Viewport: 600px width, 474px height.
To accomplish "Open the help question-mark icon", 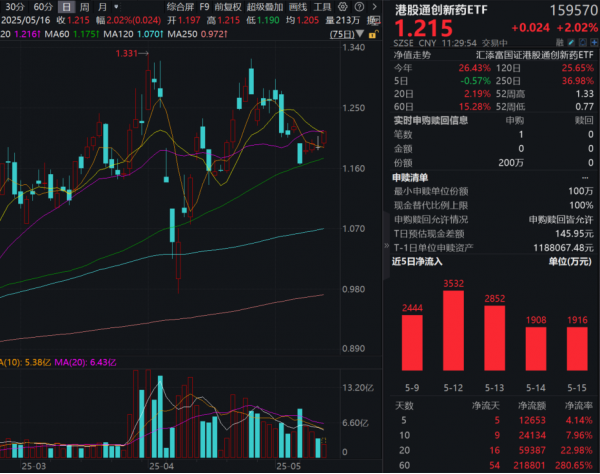I will [359, 7].
